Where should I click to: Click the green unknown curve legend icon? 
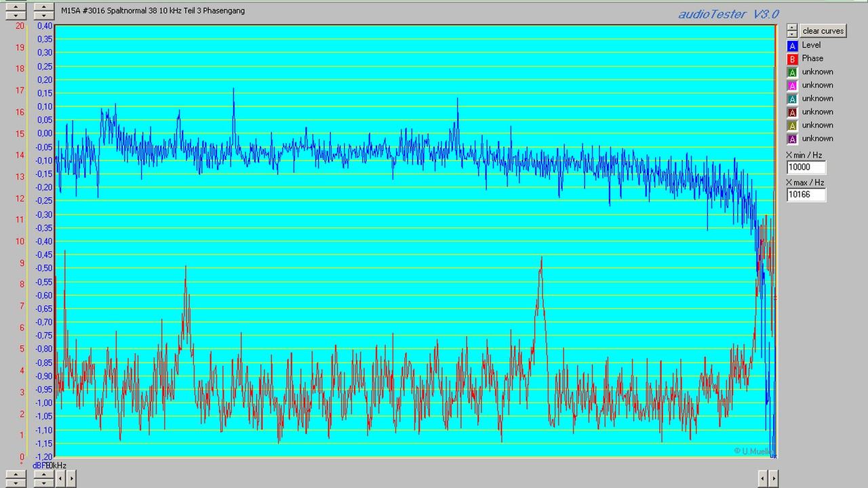(792, 72)
